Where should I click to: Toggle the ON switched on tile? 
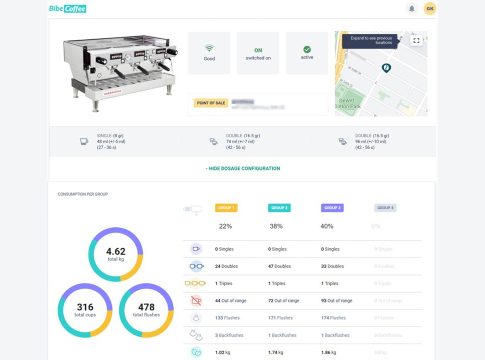[x=258, y=53]
